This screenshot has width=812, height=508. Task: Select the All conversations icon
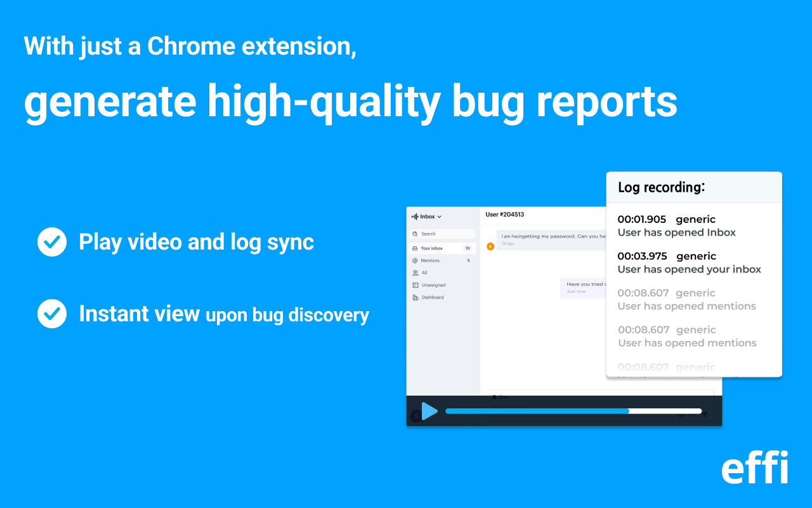coord(415,272)
